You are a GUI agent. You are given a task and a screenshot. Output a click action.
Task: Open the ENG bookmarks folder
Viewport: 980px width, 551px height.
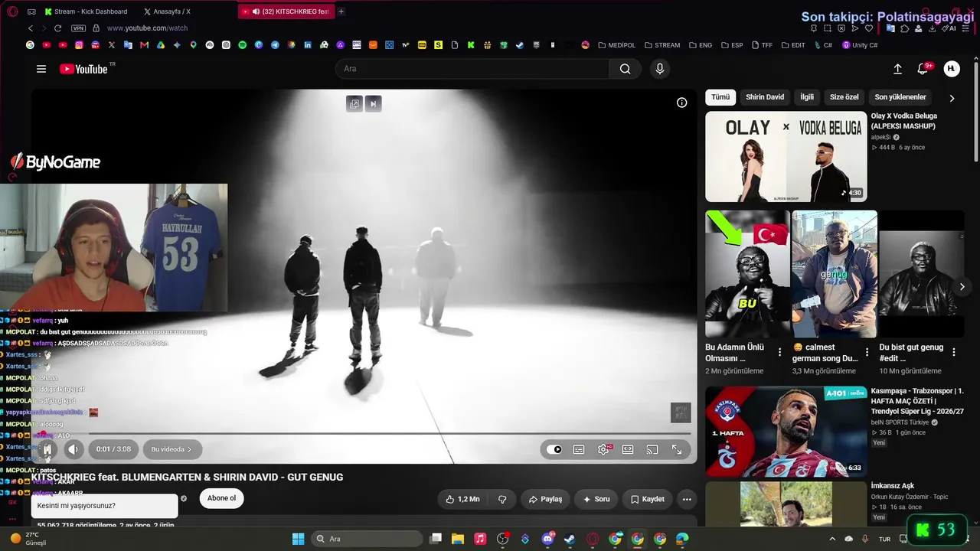click(701, 45)
